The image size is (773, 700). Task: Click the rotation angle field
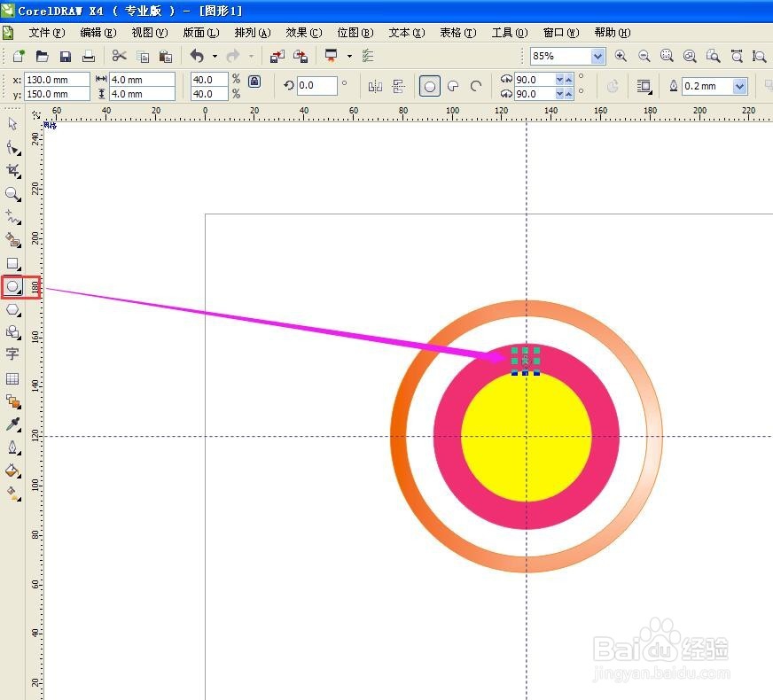[317, 86]
